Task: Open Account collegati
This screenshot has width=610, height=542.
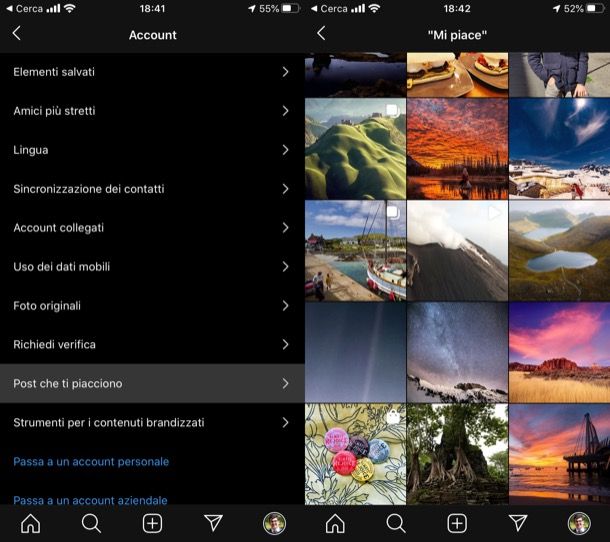Action: pyautogui.click(x=152, y=228)
